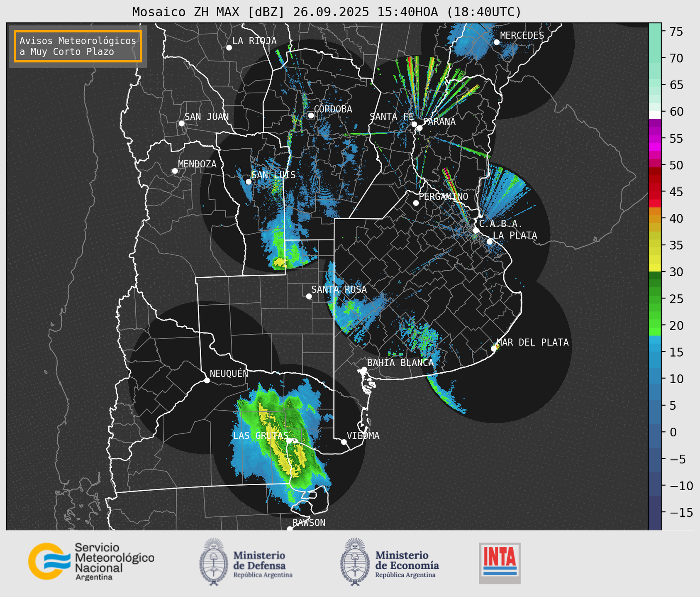Screen dimensions: 700x597
Task: Click the BAHÍA BLANCA city label
Action: [400, 363]
